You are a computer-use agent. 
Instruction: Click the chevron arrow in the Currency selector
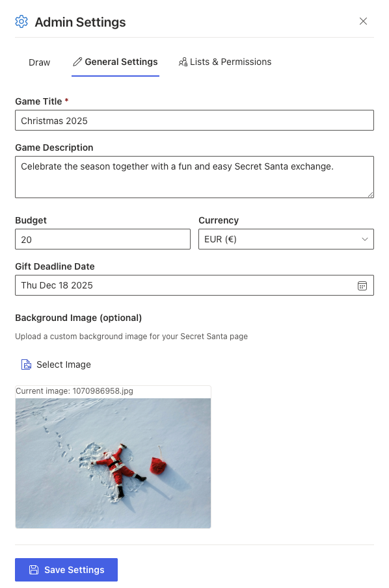[x=364, y=238]
